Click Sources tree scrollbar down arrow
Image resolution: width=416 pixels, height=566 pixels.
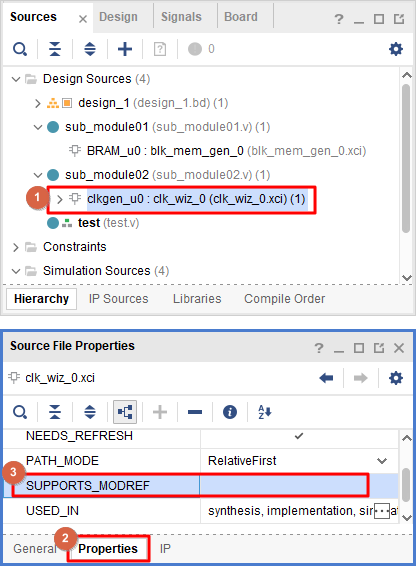(x=407, y=278)
